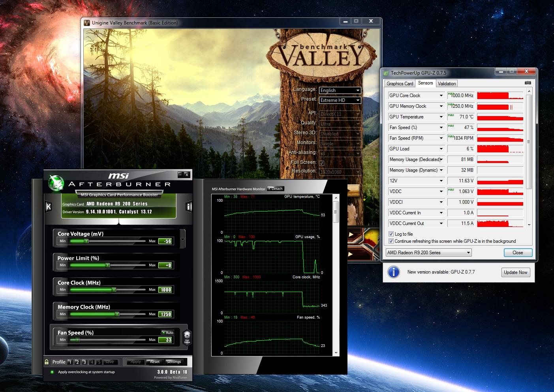
Task: Click the Core Voltage slider handle
Action: [x=86, y=241]
